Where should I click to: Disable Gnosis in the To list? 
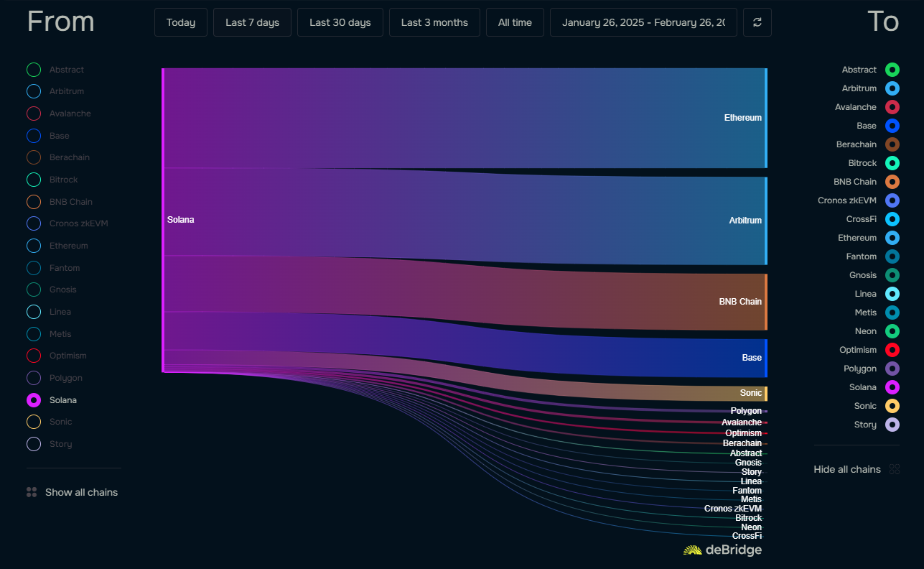point(892,275)
